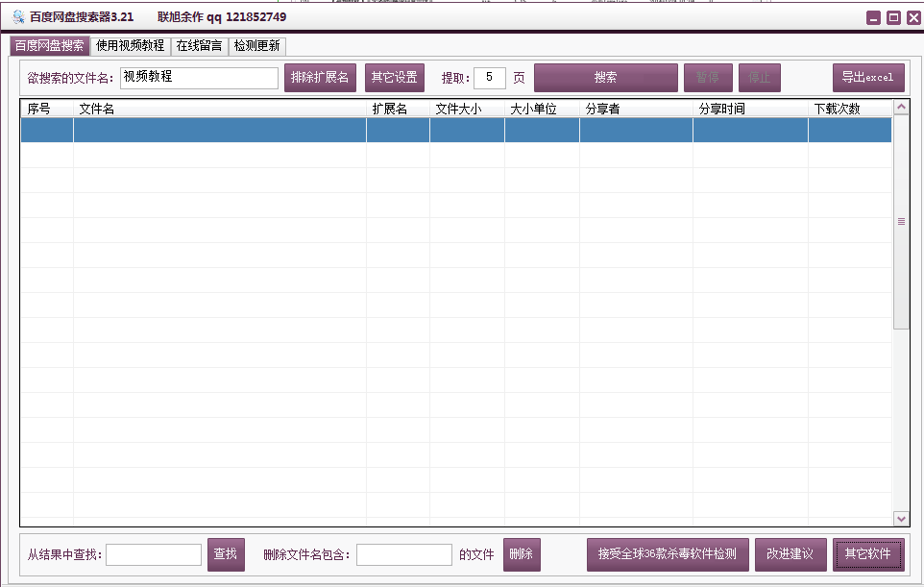Click the scrollbar down arrow
The image size is (924, 587).
pyautogui.click(x=901, y=519)
